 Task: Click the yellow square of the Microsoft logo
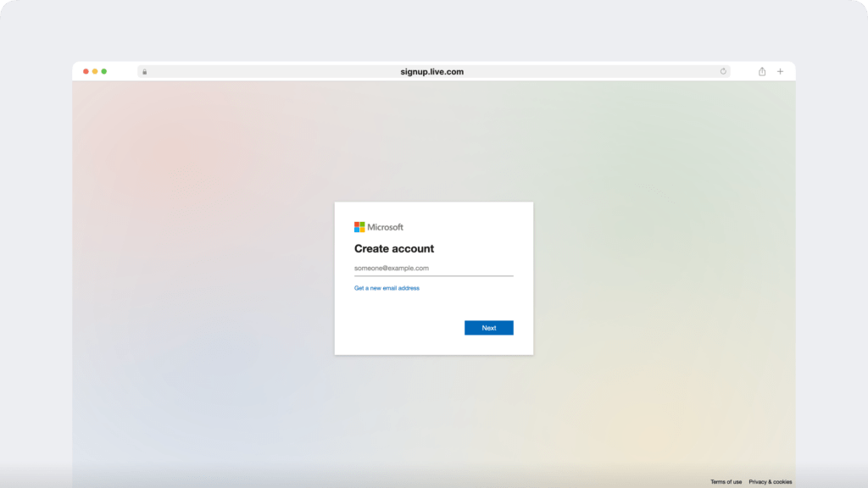tap(362, 229)
